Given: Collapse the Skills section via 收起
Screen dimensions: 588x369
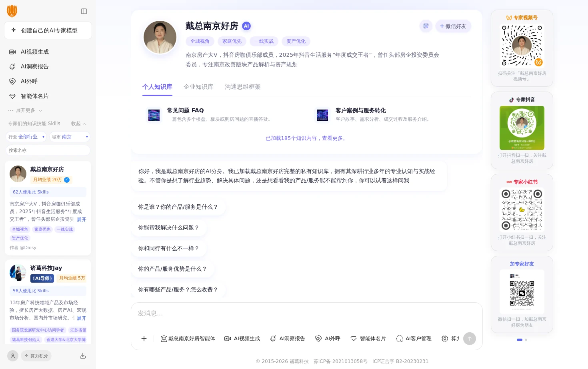Looking at the screenshot, I should [78, 124].
